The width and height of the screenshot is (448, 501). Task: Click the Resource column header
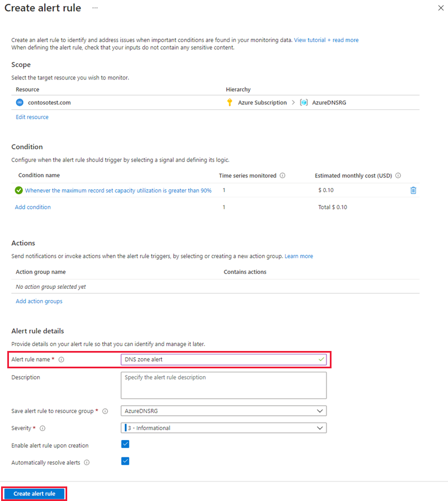coord(27,90)
